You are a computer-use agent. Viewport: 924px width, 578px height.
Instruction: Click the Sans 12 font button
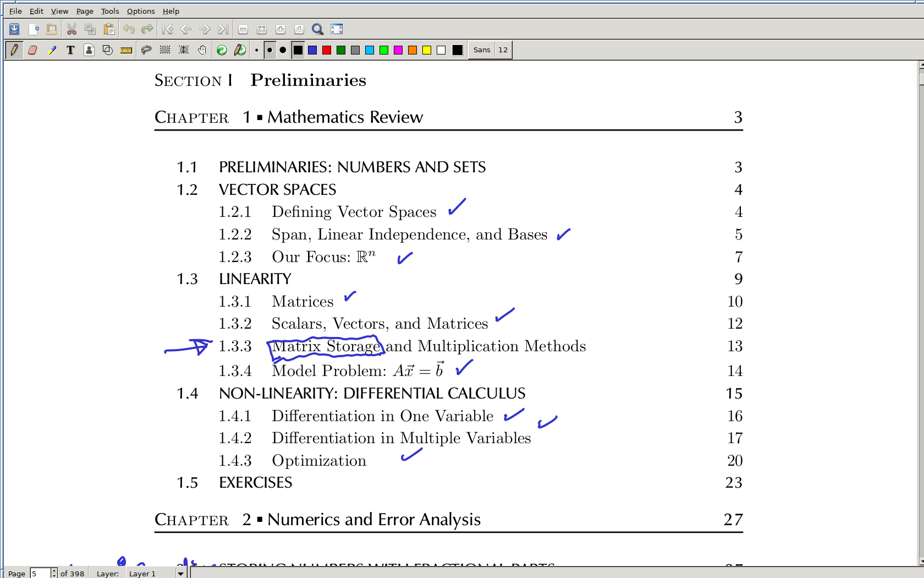click(490, 50)
